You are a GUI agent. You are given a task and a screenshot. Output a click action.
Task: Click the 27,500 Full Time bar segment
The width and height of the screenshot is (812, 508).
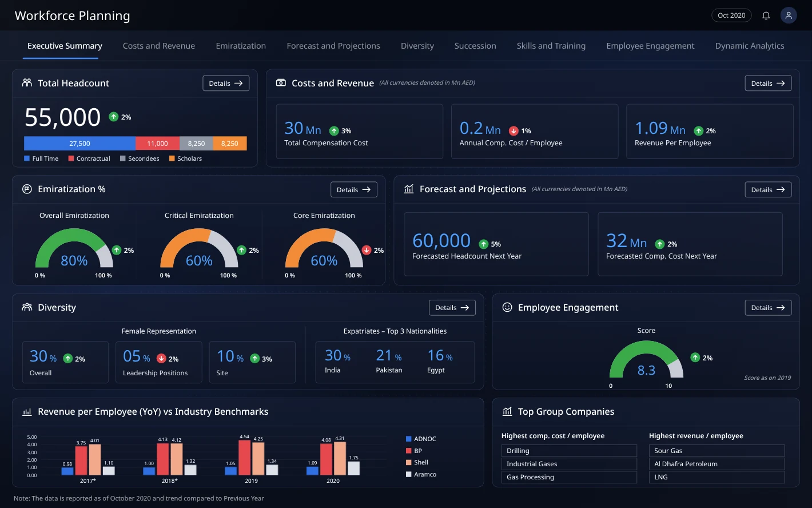79,144
